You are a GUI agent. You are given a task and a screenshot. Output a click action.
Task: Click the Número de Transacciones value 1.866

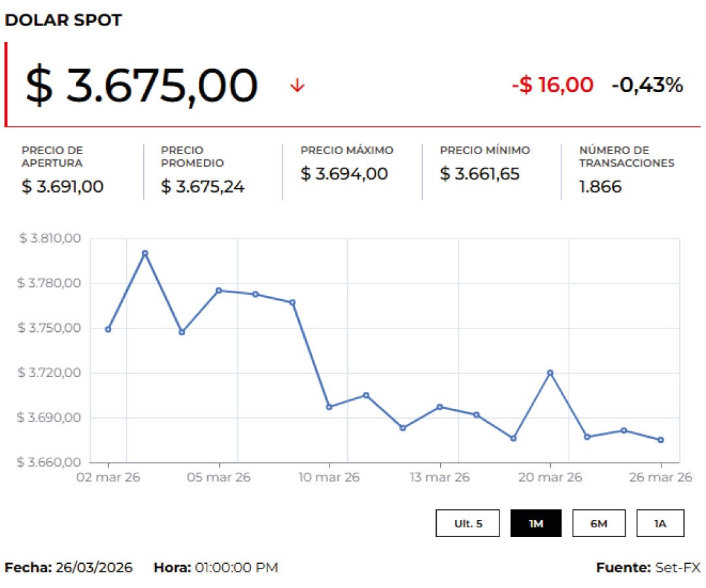point(600,187)
